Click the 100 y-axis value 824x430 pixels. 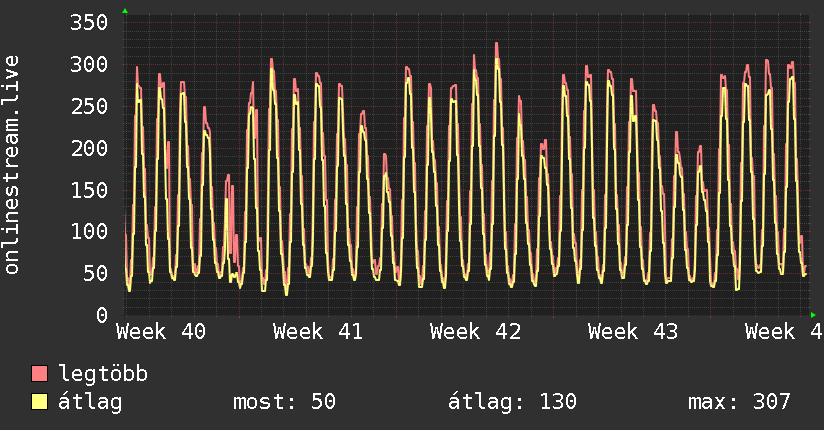click(x=89, y=231)
